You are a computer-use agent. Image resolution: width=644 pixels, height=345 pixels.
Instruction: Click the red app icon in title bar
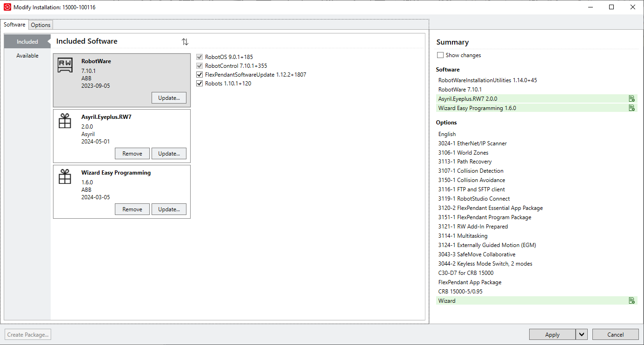pos(7,7)
